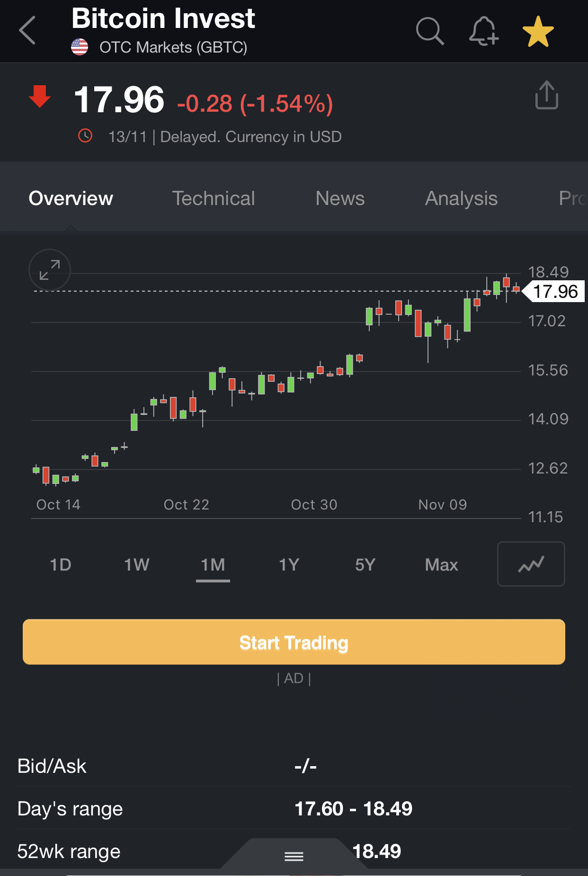Select the 1D chart timeframe
588x876 pixels.
coord(61,565)
